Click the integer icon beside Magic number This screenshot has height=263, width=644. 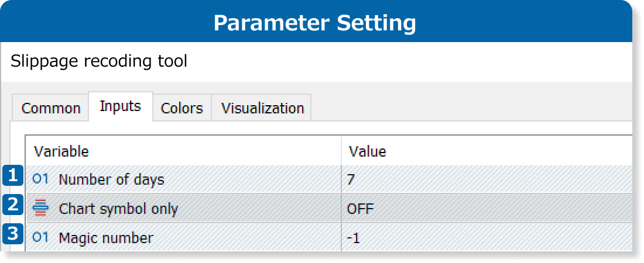point(40,237)
